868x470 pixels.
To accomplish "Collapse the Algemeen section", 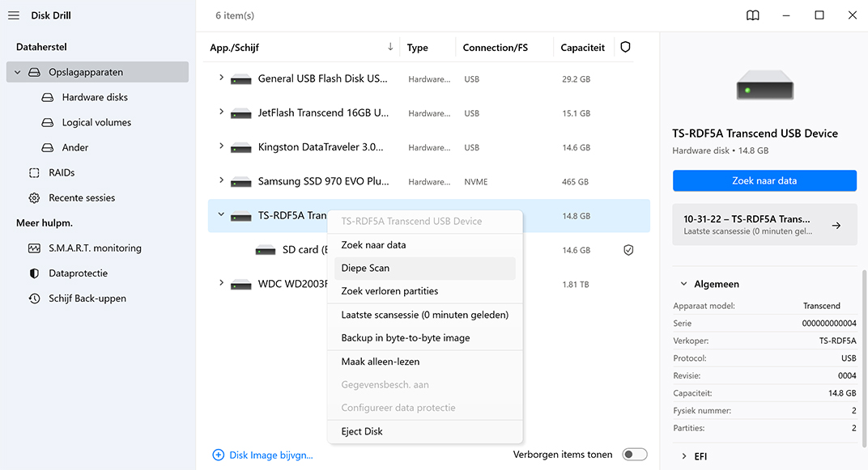I will point(683,284).
